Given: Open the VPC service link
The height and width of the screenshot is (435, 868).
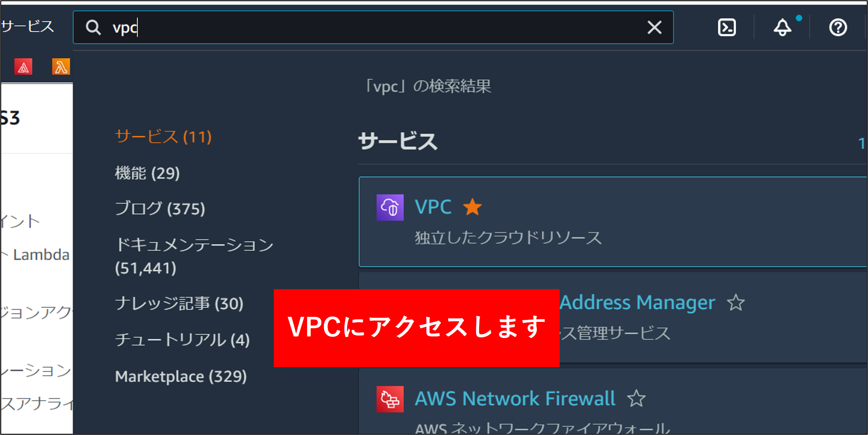Looking at the screenshot, I should pos(433,207).
